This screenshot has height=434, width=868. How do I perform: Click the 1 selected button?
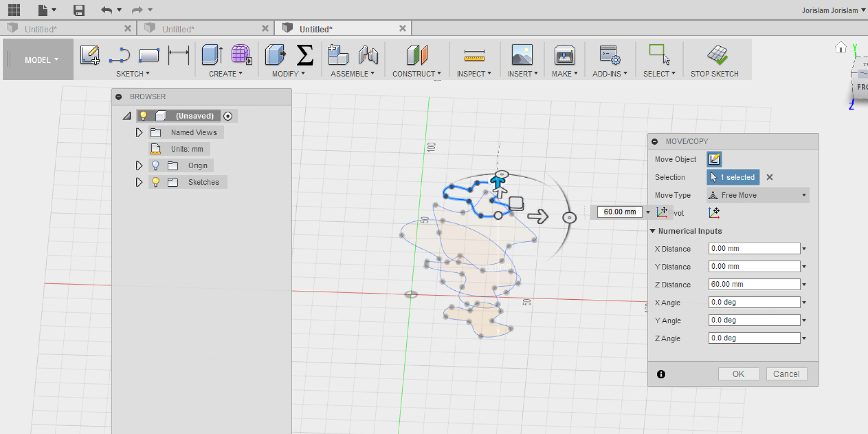(x=733, y=177)
